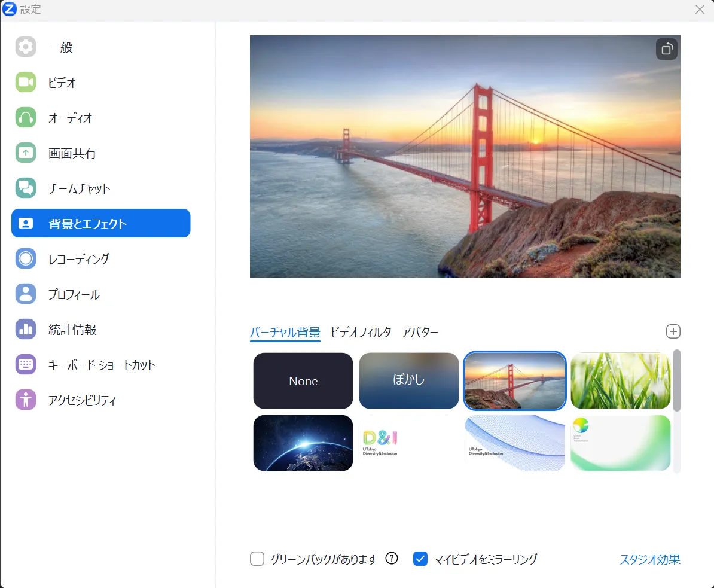Image resolution: width=714 pixels, height=588 pixels.
Task: Open the 一般 general settings icon
Action: 26,47
